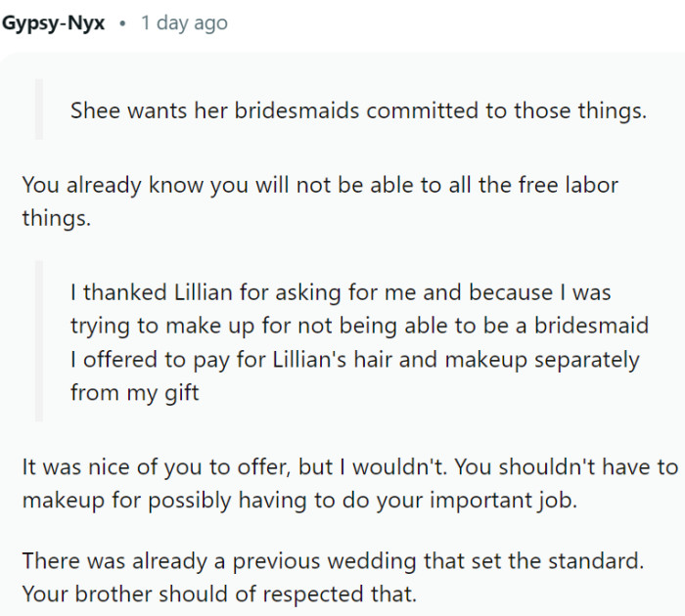This screenshot has height=616, width=685.
Task: Open the Gypsy-Nyx user profile
Action: pos(54,22)
